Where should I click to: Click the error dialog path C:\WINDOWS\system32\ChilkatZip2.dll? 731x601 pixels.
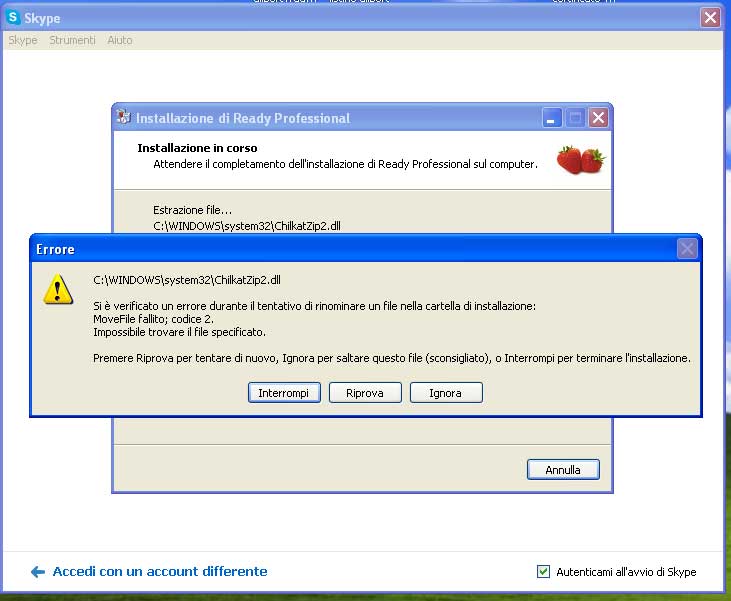coord(187,280)
